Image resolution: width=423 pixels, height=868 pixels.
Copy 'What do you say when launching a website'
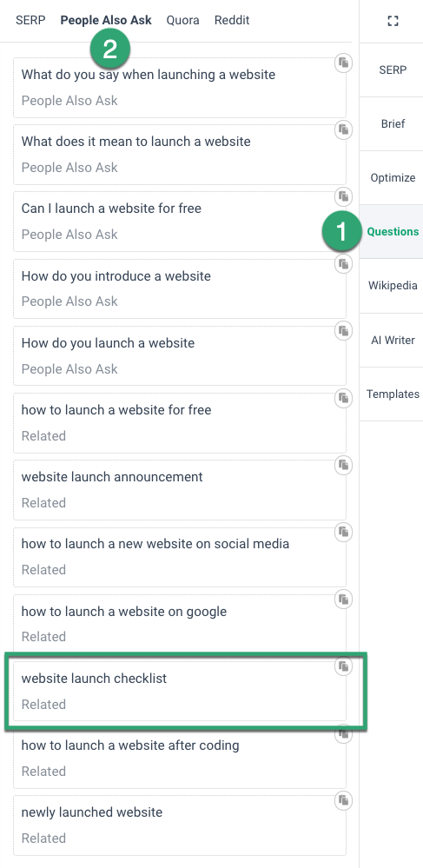tap(343, 63)
